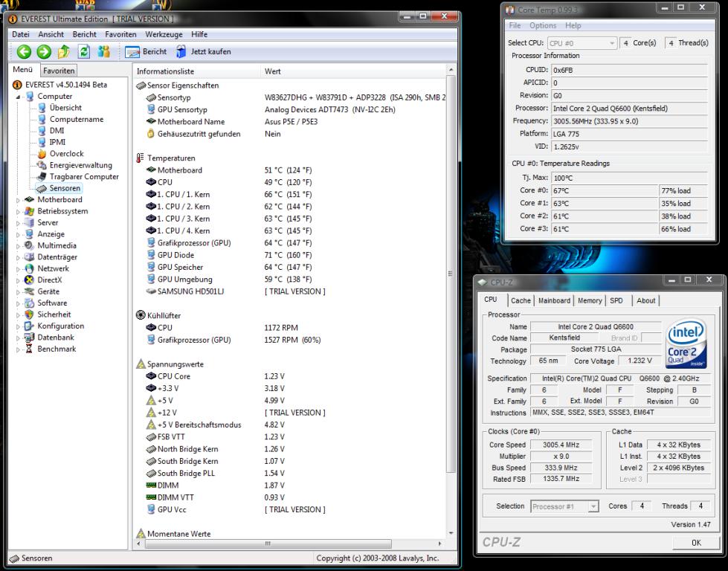Select Computername tree item
The image size is (728, 571).
coord(77,119)
